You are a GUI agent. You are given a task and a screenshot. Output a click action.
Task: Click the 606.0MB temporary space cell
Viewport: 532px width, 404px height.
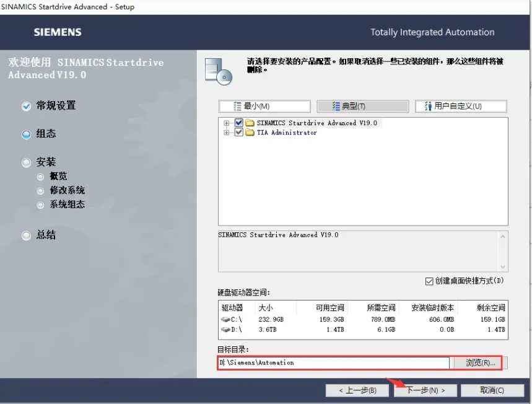[442, 320]
